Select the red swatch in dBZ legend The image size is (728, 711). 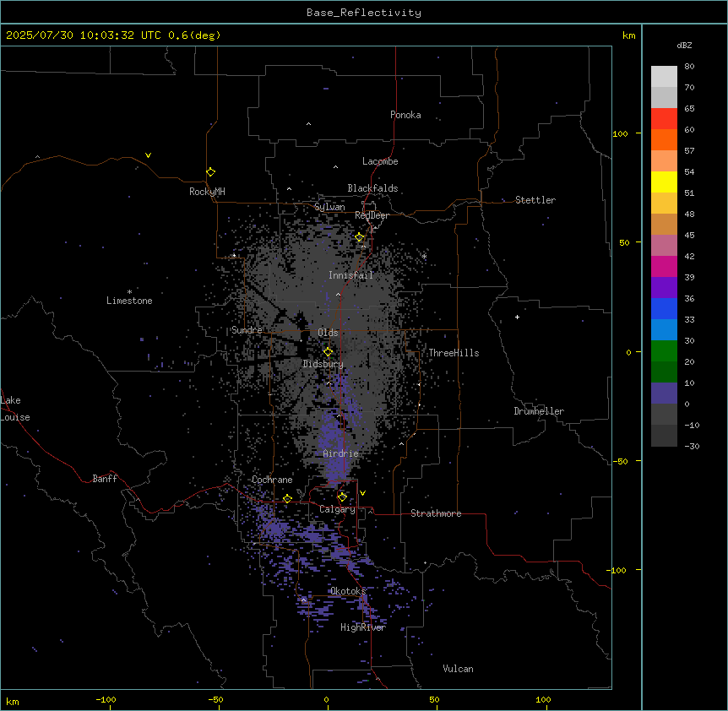pyautogui.click(x=664, y=119)
